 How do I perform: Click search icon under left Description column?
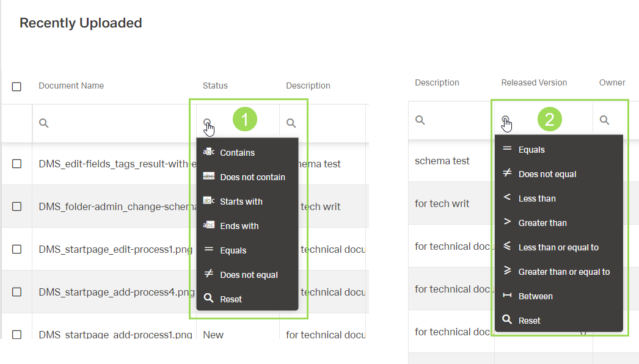pyautogui.click(x=291, y=123)
